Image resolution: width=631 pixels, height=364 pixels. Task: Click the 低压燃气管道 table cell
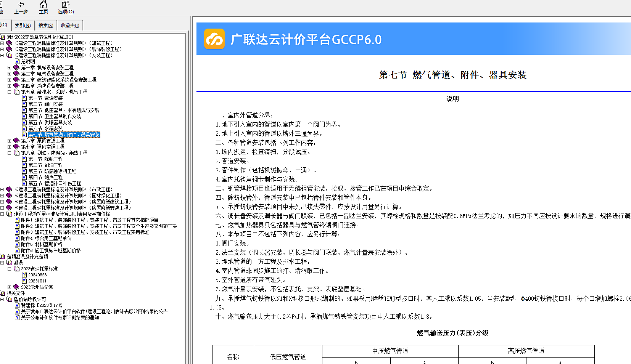click(x=288, y=357)
